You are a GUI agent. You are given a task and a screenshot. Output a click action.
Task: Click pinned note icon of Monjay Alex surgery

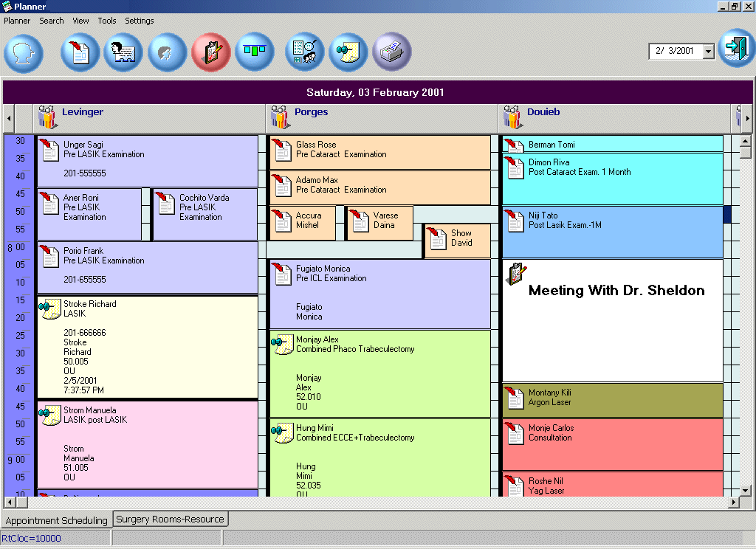(282, 345)
